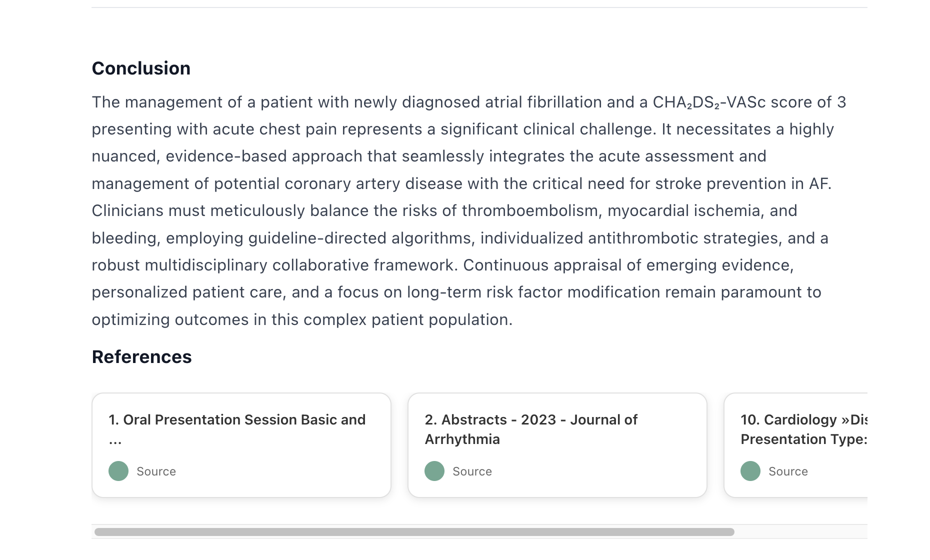Click the green source icon on reference 10
The height and width of the screenshot is (560, 930).
(x=750, y=471)
